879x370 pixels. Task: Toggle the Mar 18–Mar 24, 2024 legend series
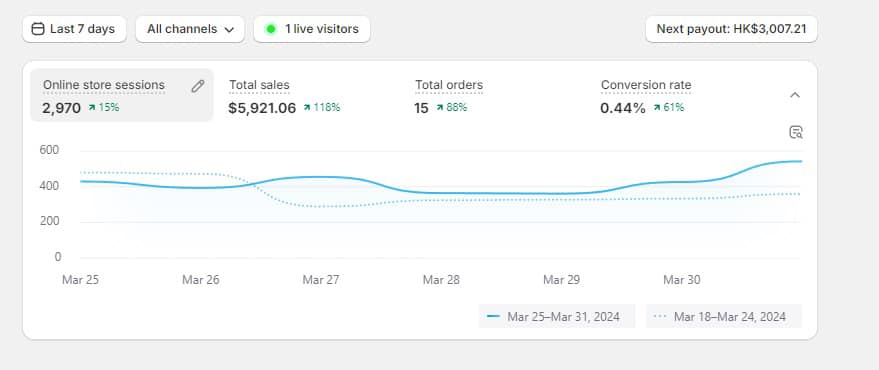[724, 316]
